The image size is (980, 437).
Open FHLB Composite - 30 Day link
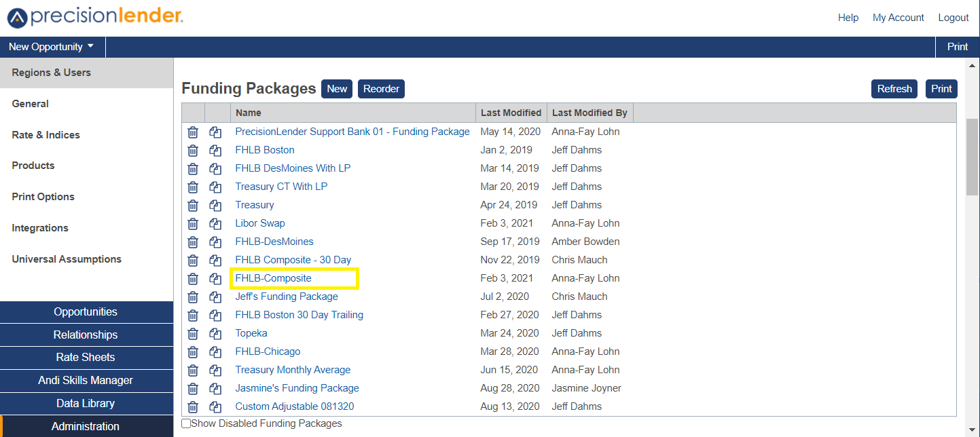tap(293, 260)
